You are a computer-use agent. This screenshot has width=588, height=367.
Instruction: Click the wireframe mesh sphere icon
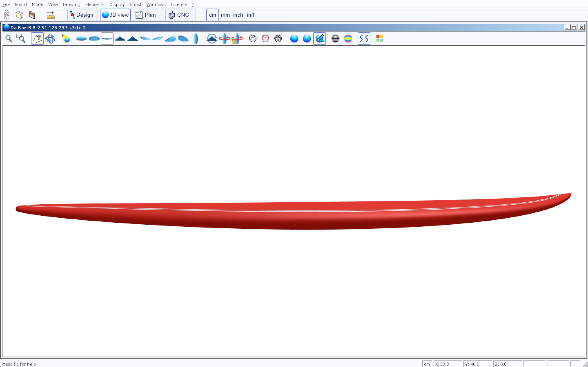pyautogui.click(x=278, y=39)
